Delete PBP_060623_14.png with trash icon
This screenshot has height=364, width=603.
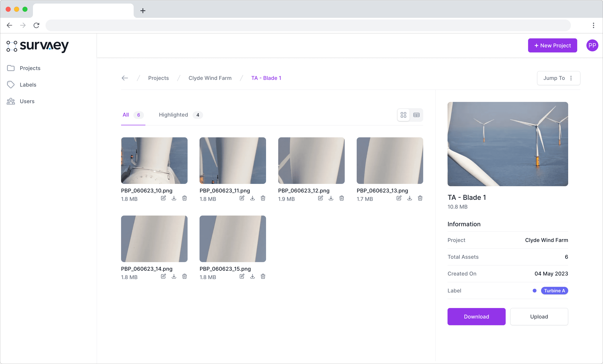coord(184,276)
